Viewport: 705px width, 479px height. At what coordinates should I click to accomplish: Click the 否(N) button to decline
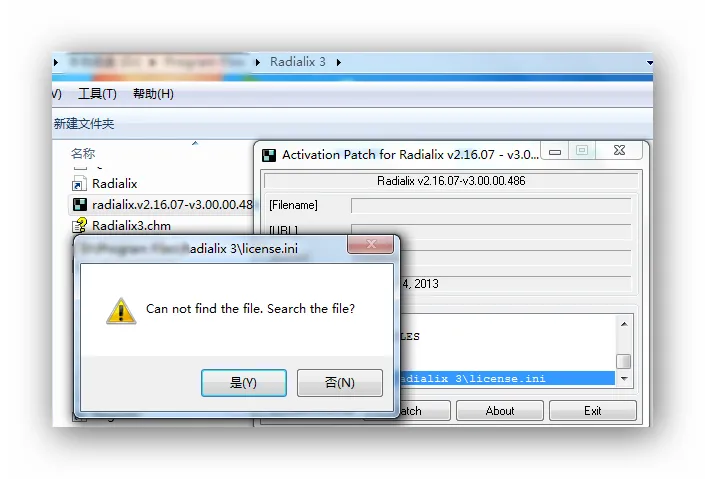pyautogui.click(x=340, y=383)
